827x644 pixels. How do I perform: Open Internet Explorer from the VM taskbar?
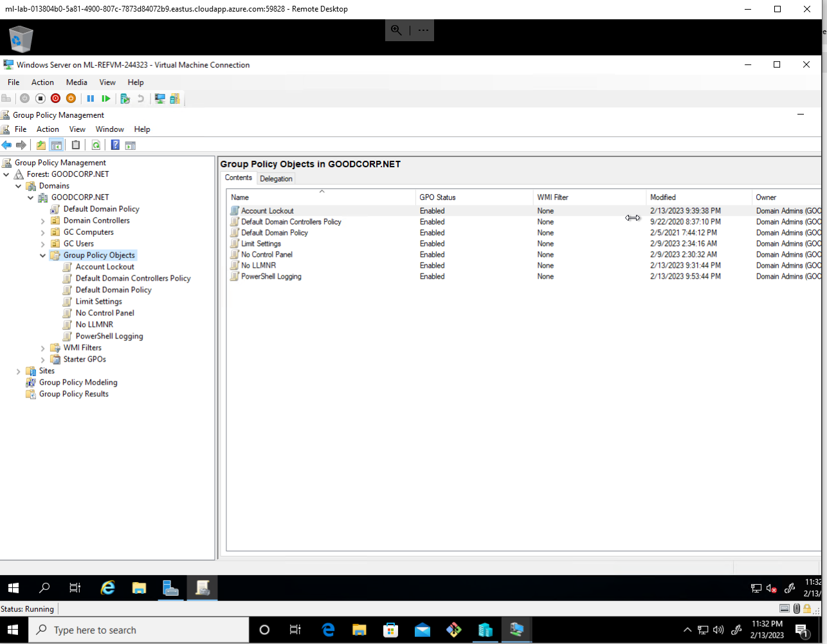pyautogui.click(x=108, y=587)
